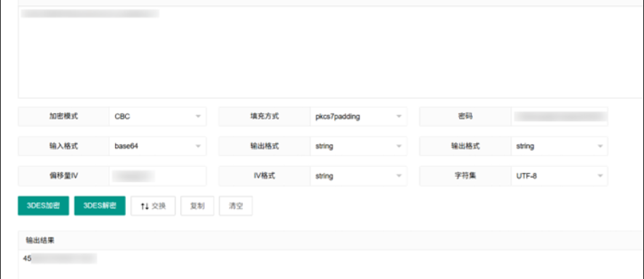Open the 填充方式 pkcs7padding dropdown
Image resolution: width=644 pixels, height=279 pixels.
[359, 117]
